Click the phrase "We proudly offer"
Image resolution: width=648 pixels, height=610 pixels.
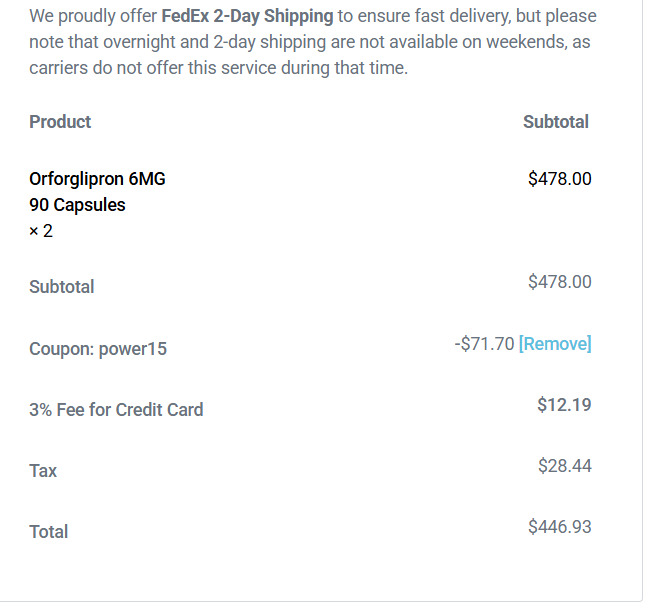coord(93,17)
